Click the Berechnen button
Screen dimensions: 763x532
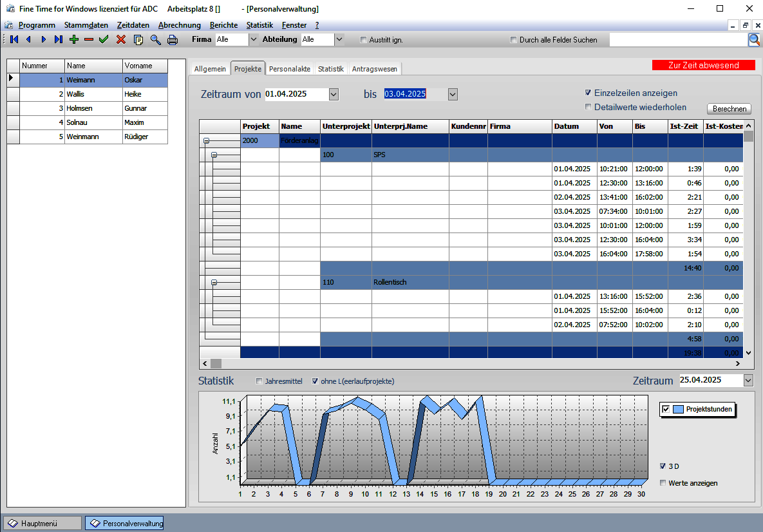730,109
